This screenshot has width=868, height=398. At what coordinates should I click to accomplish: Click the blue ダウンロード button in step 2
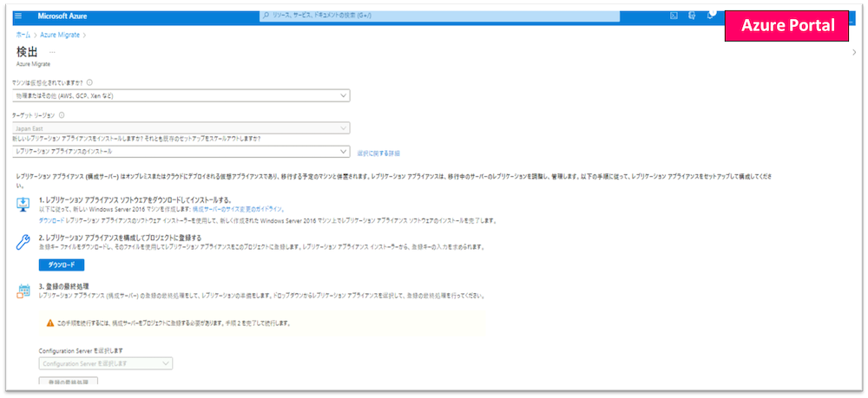pyautogui.click(x=62, y=264)
